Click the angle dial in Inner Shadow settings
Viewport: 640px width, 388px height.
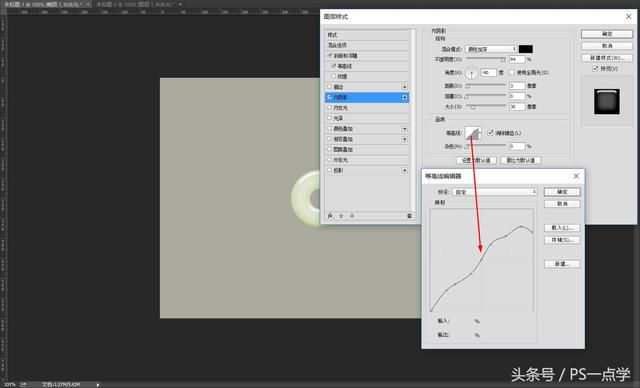[x=471, y=73]
